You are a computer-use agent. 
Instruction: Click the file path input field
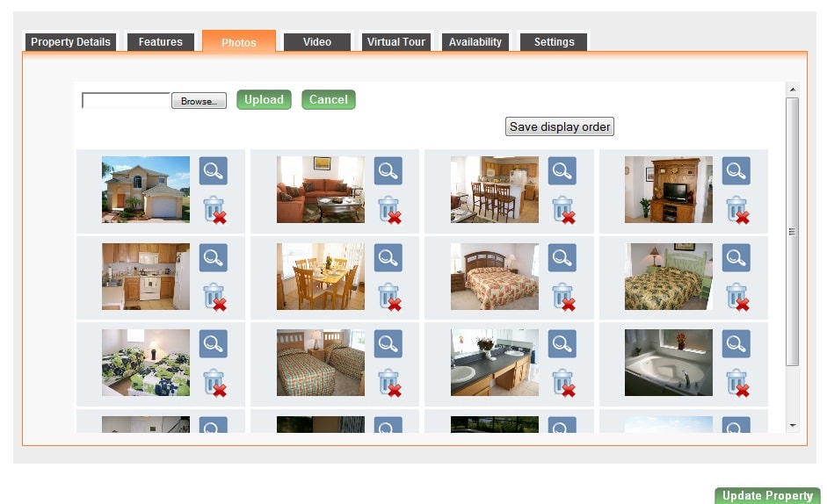126,100
